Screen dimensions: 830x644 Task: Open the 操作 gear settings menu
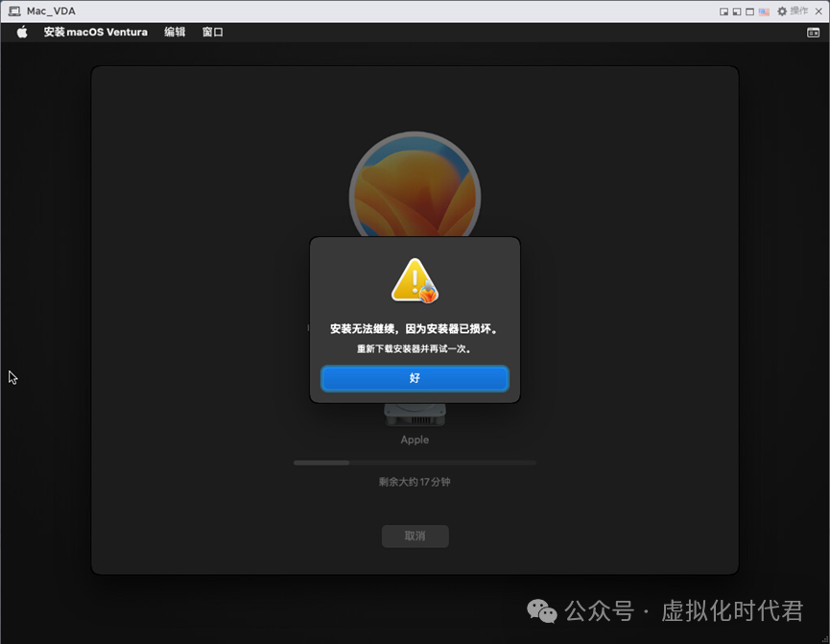tap(793, 12)
